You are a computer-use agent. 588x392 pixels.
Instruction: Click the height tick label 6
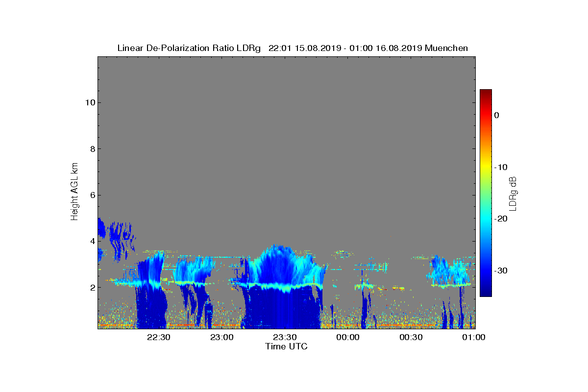pos(92,195)
